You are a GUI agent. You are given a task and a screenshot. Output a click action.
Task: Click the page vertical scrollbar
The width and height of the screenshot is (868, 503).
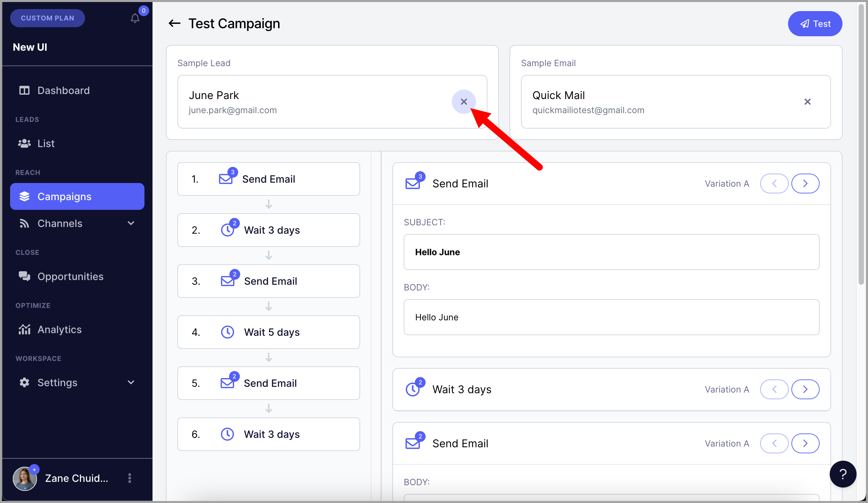pyautogui.click(x=861, y=145)
